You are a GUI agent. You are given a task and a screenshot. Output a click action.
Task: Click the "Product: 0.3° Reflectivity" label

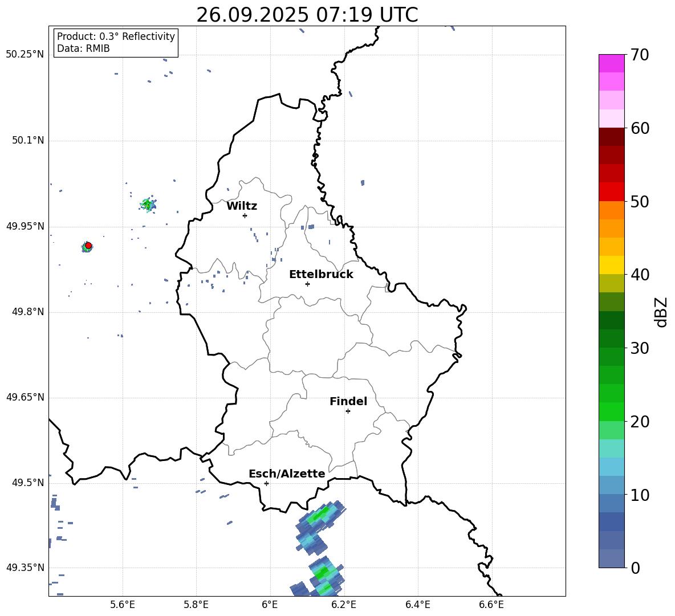tap(116, 36)
